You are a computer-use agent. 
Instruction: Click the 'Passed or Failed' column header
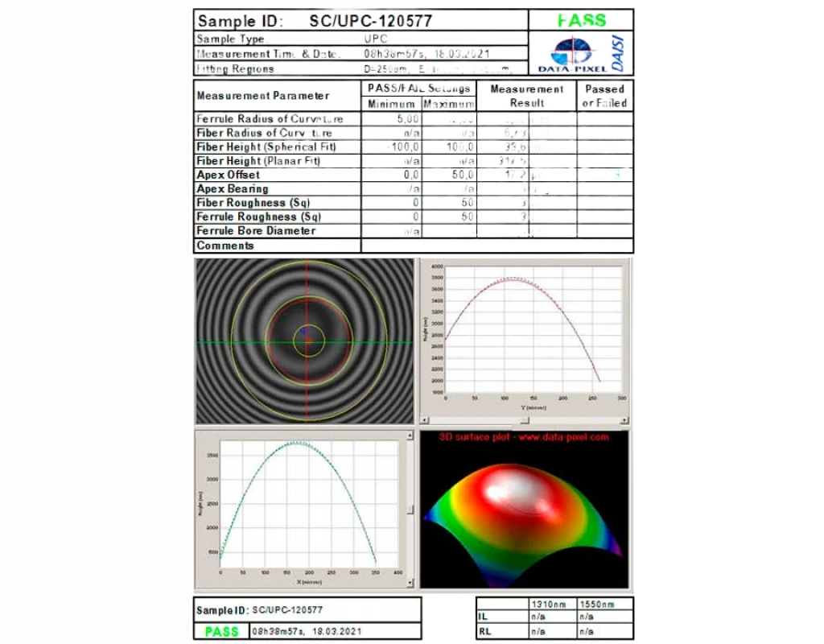(604, 96)
